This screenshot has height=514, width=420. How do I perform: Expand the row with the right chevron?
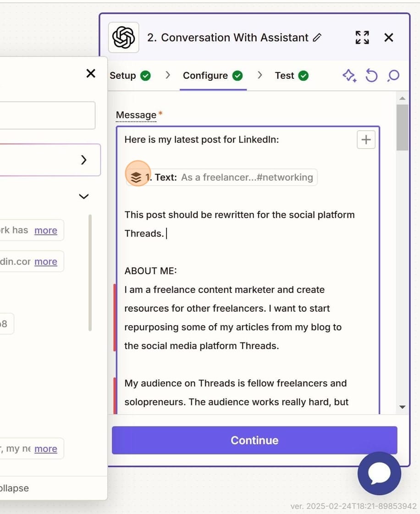point(83,160)
